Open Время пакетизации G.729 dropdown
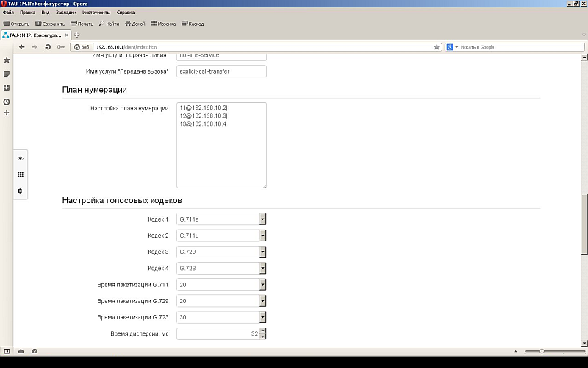Viewport: 588px width, 368px height. 262,301
